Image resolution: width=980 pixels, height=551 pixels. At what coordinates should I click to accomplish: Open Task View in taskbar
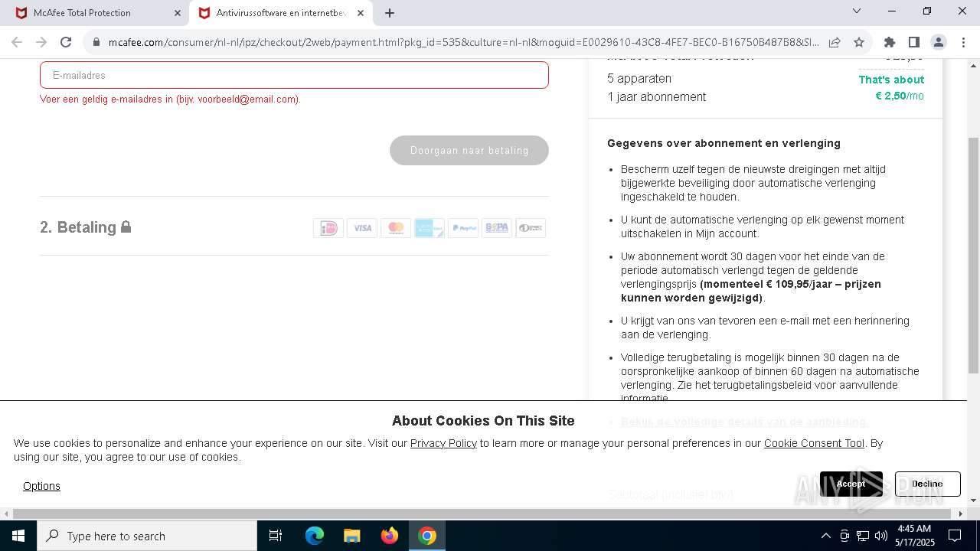point(276,536)
